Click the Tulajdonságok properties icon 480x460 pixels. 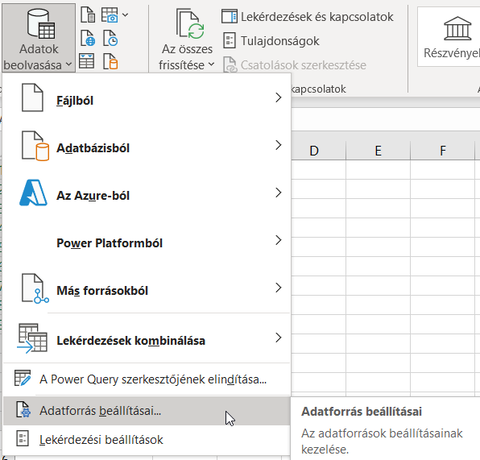click(229, 40)
